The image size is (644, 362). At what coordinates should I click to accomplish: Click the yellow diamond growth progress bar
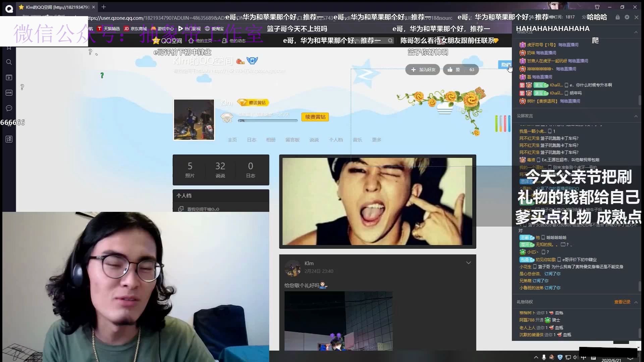click(268, 120)
